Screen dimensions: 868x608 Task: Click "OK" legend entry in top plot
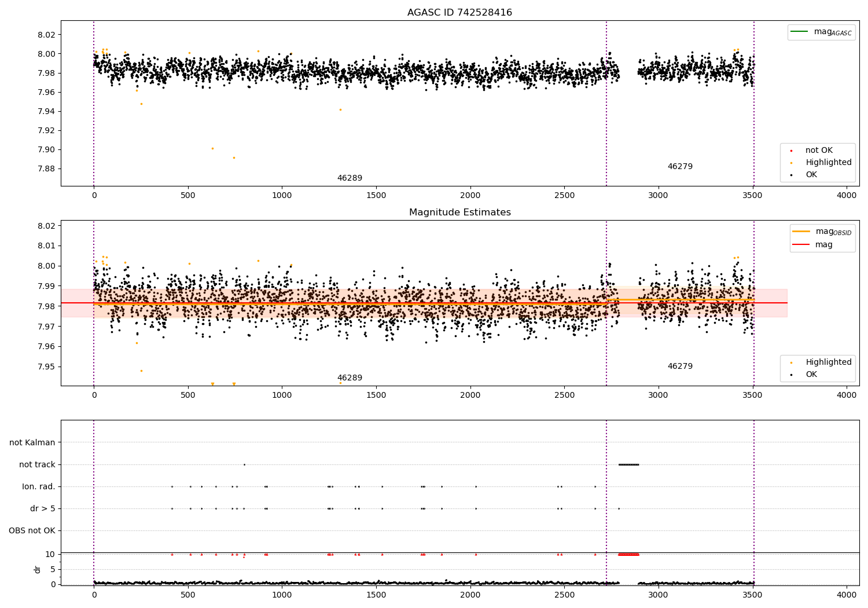point(811,174)
